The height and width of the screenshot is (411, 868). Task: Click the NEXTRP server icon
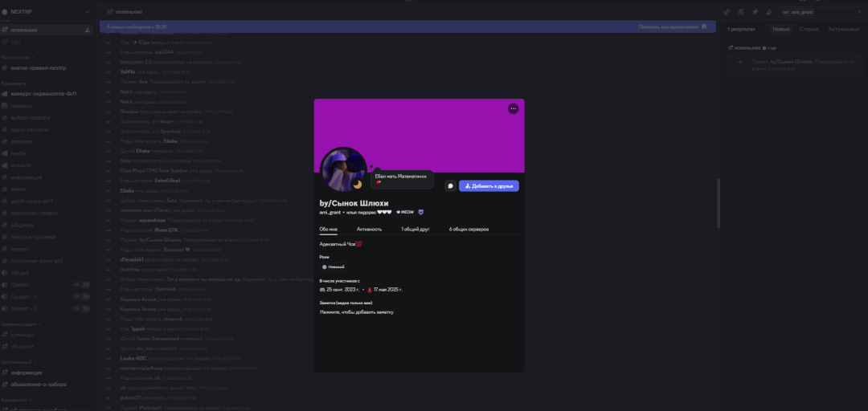5,11
